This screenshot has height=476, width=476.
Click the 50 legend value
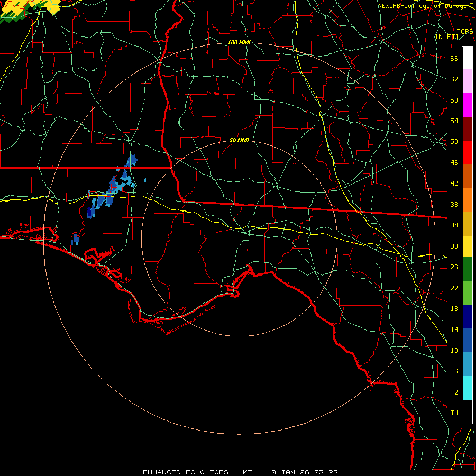coord(454,141)
